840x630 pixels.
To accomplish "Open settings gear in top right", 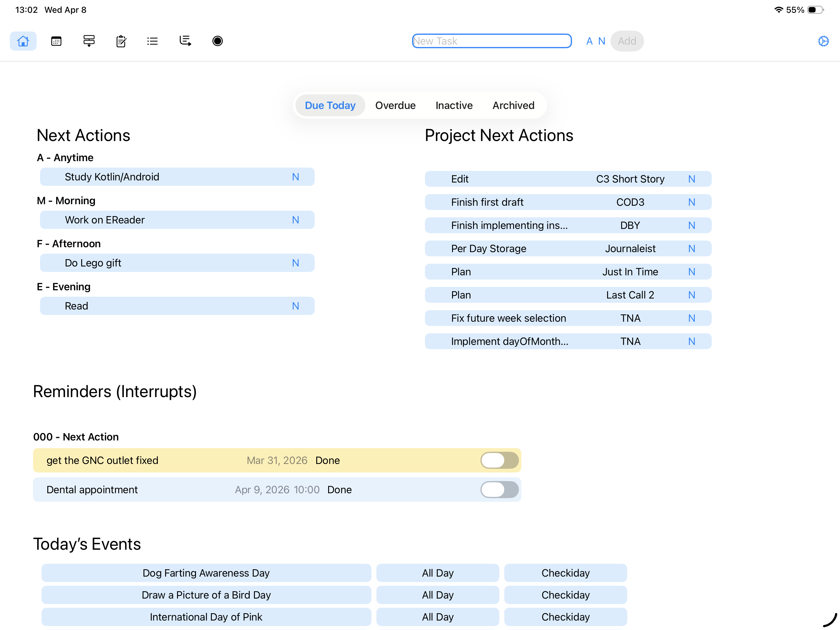I will click(x=823, y=41).
